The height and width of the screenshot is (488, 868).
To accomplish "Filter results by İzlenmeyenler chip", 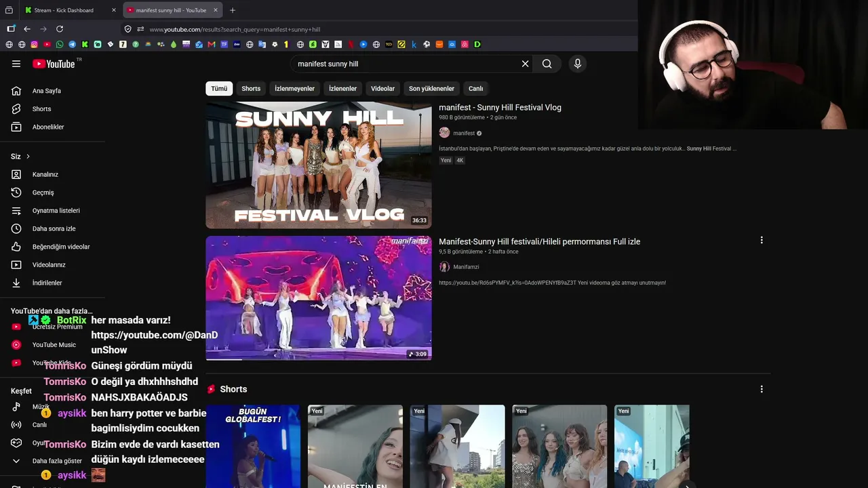I will [294, 89].
